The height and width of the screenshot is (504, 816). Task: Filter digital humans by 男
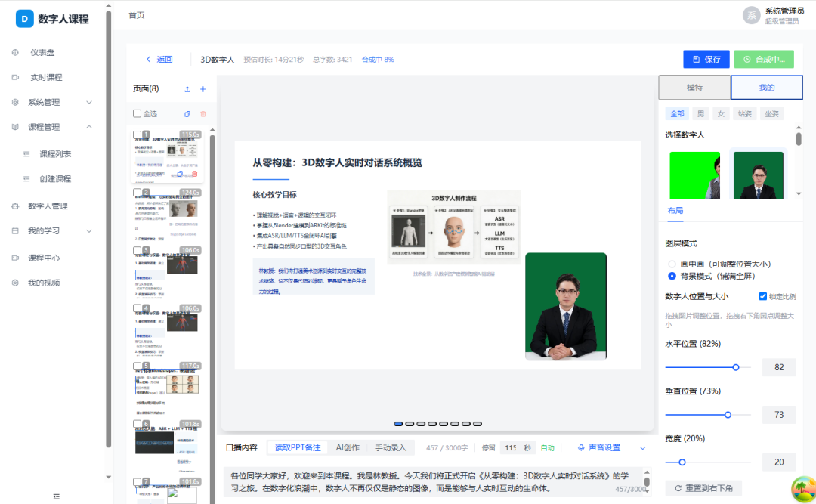[x=701, y=113]
